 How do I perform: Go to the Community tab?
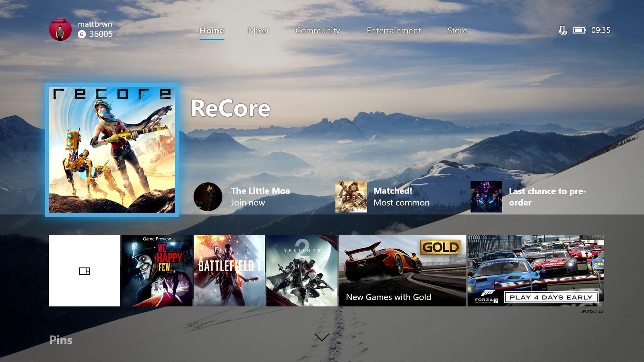318,31
